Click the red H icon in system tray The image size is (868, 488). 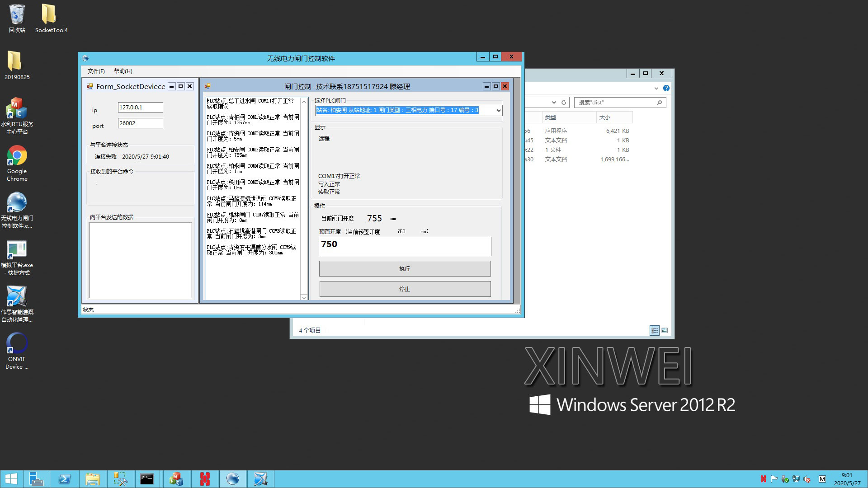(764, 479)
